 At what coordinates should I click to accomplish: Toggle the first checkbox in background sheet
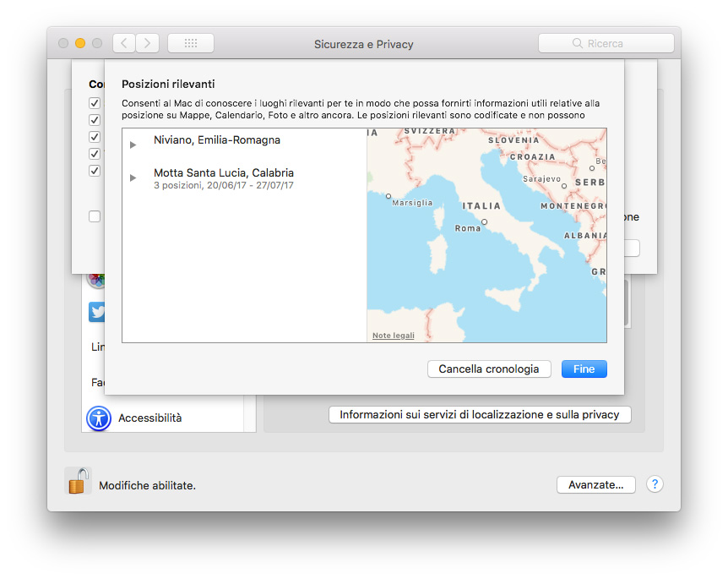(95, 102)
